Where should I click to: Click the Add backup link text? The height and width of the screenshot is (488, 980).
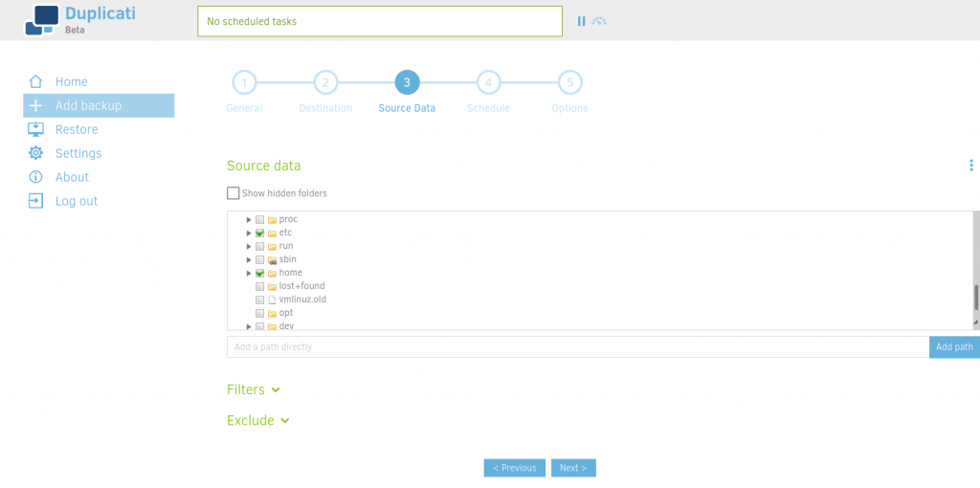pos(88,105)
